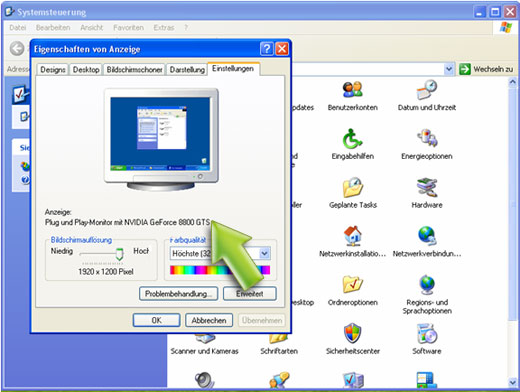Open the Hardware icon

(x=427, y=187)
